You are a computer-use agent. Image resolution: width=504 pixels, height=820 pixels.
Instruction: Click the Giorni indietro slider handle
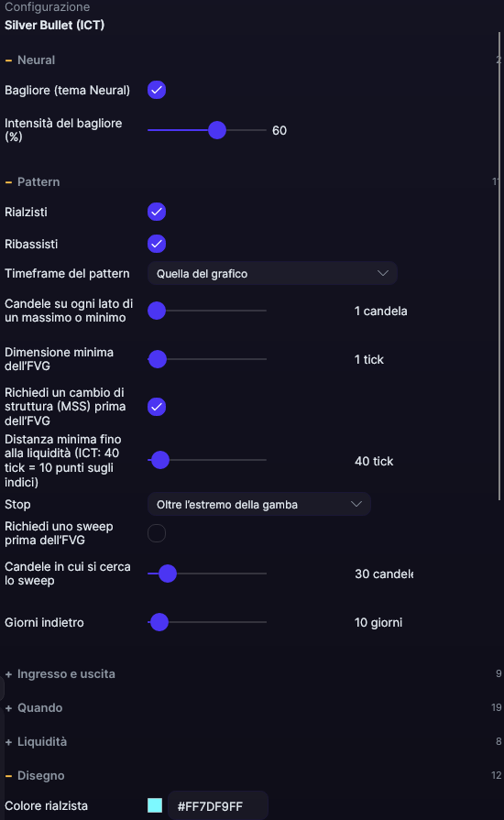pos(159,622)
